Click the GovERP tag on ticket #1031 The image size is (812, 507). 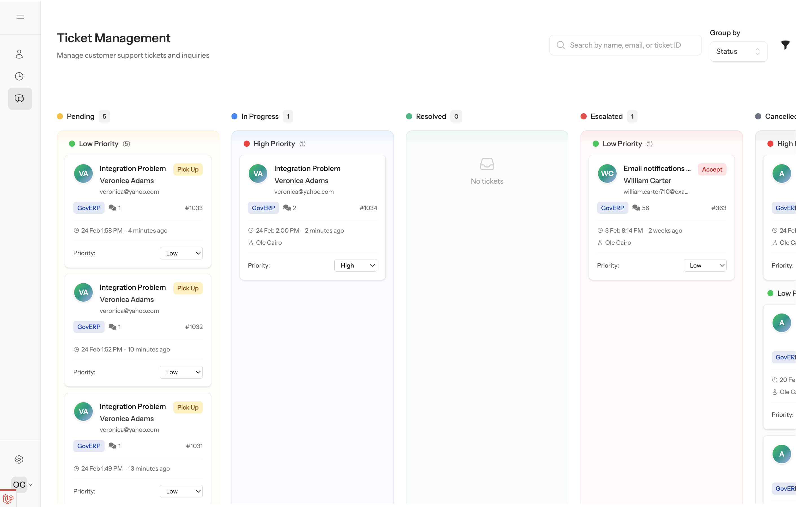tap(89, 446)
